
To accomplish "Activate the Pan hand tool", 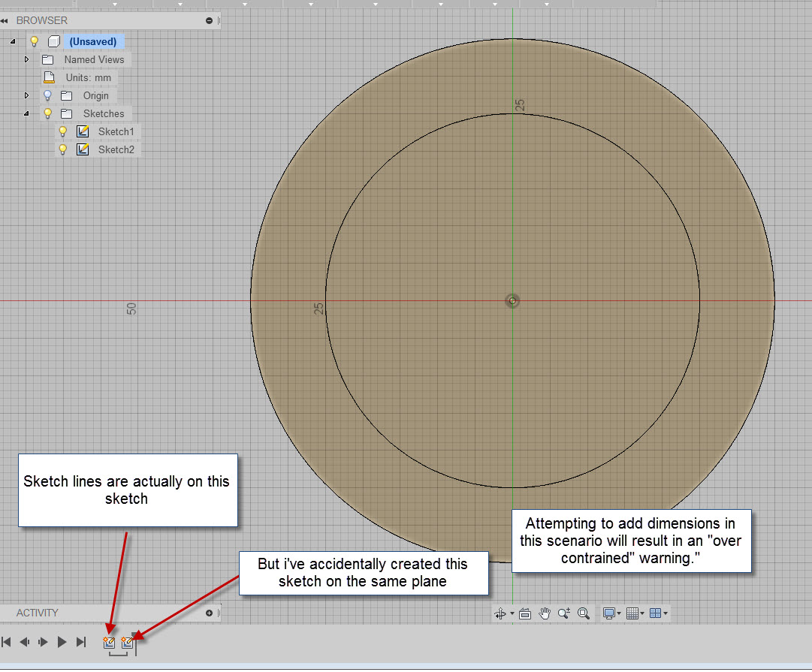I will (x=545, y=613).
